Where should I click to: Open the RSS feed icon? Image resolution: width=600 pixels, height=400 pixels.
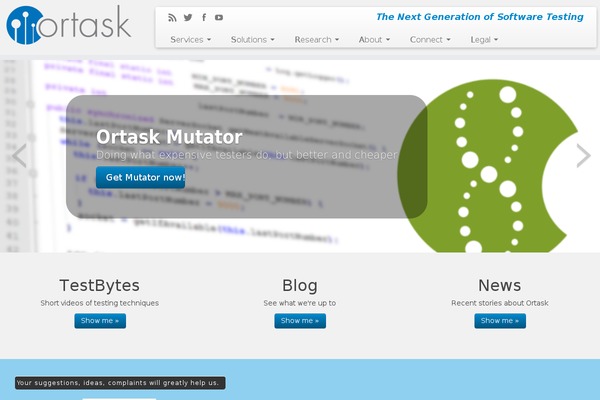pos(172,18)
